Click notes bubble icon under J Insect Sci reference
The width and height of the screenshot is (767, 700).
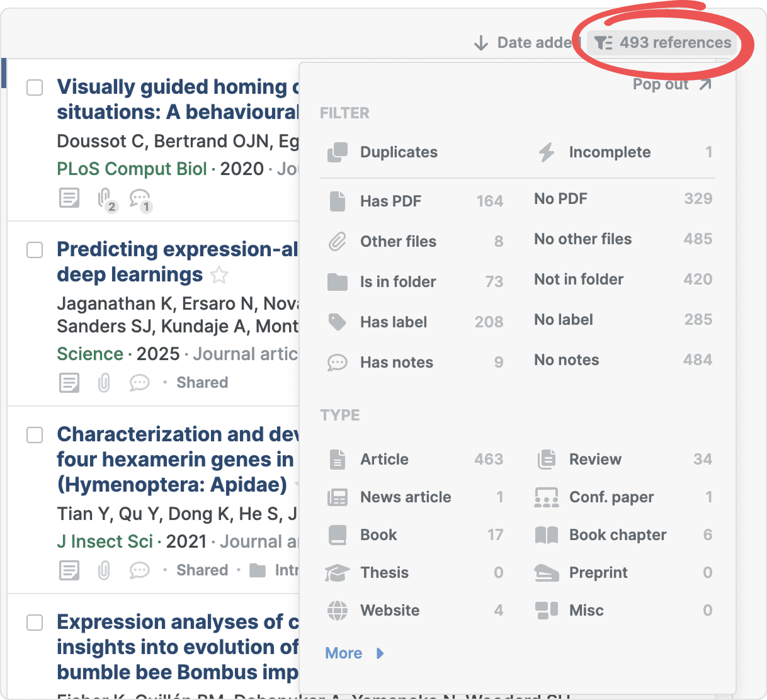[139, 570]
